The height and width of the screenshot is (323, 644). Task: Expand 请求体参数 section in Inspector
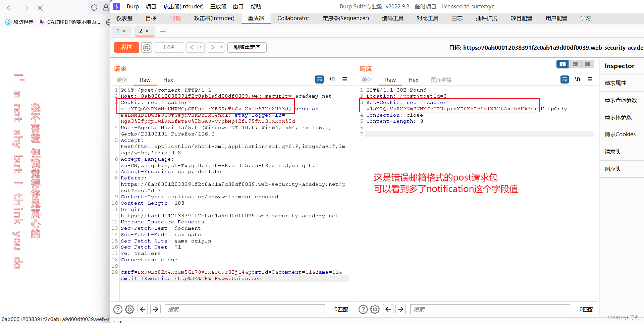(622, 117)
